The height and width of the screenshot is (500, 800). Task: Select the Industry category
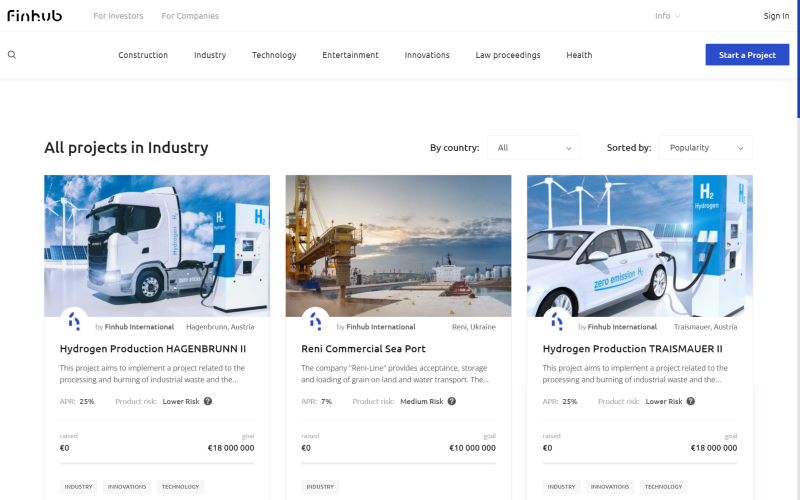tap(210, 55)
